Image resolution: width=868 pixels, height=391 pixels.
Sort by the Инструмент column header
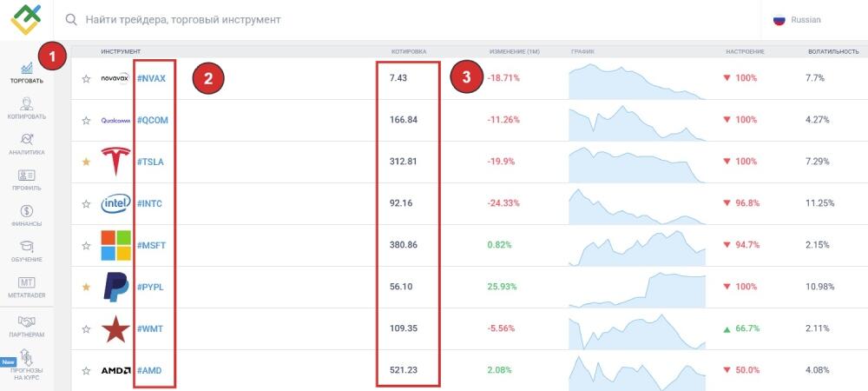coord(121,51)
